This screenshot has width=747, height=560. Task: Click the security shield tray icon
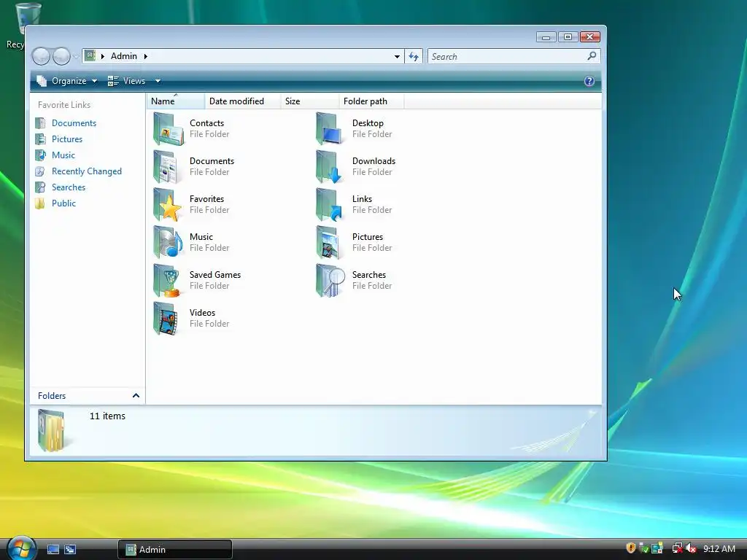pos(631,548)
